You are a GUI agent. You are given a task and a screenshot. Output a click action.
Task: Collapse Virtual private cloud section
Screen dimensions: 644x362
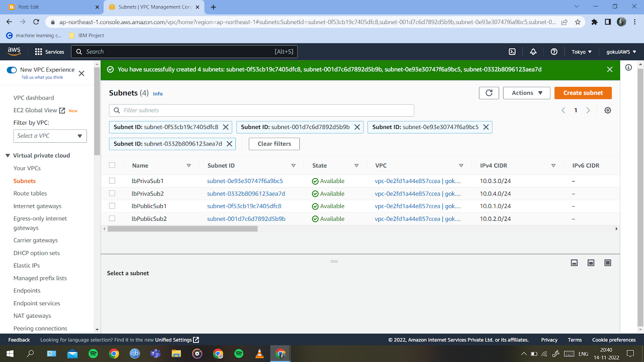click(8, 156)
